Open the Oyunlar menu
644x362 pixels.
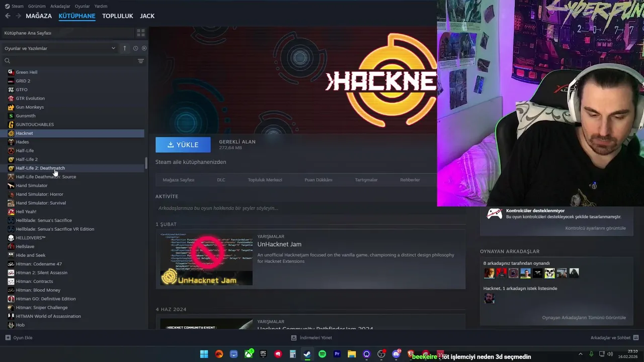pyautogui.click(x=82, y=6)
